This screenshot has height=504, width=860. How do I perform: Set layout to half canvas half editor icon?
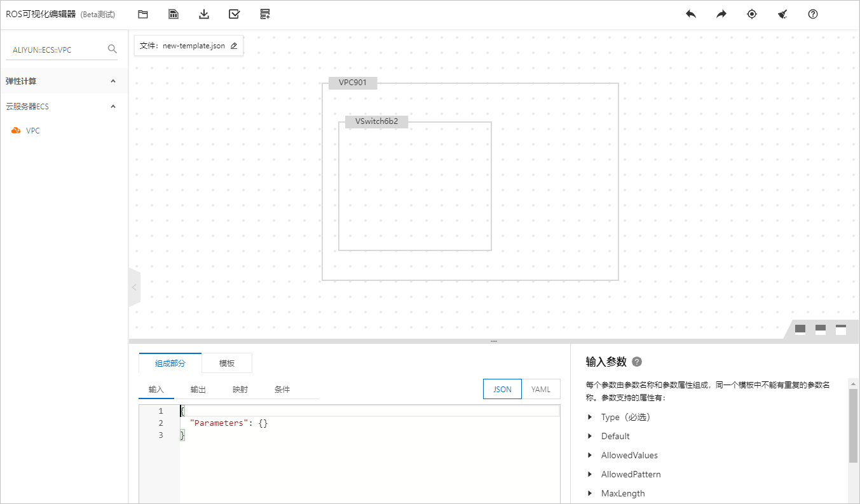click(821, 329)
